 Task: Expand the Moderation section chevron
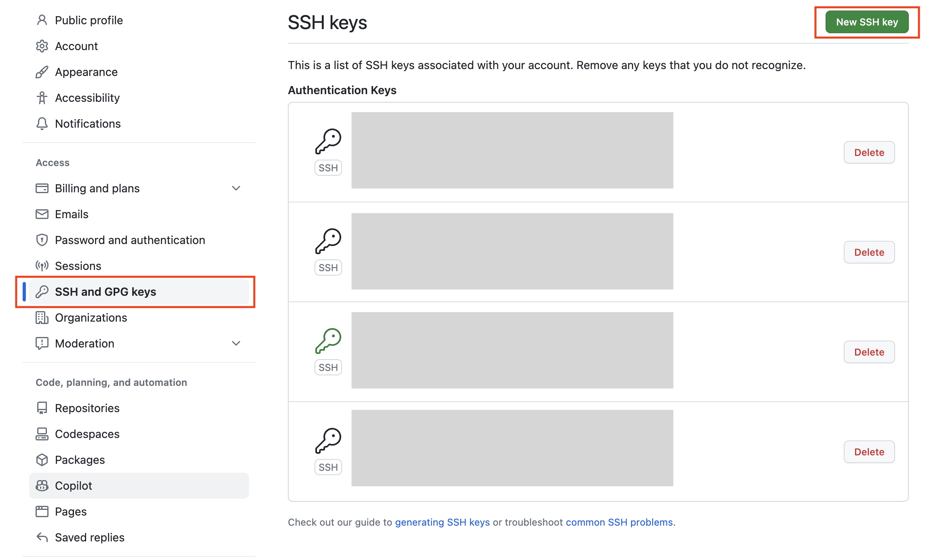[x=236, y=343]
